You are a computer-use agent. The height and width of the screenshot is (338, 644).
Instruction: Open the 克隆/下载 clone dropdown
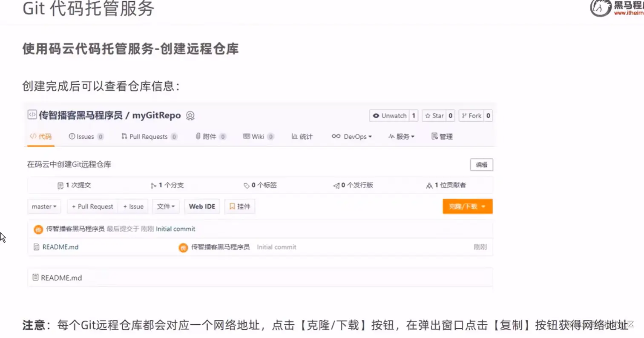click(467, 206)
